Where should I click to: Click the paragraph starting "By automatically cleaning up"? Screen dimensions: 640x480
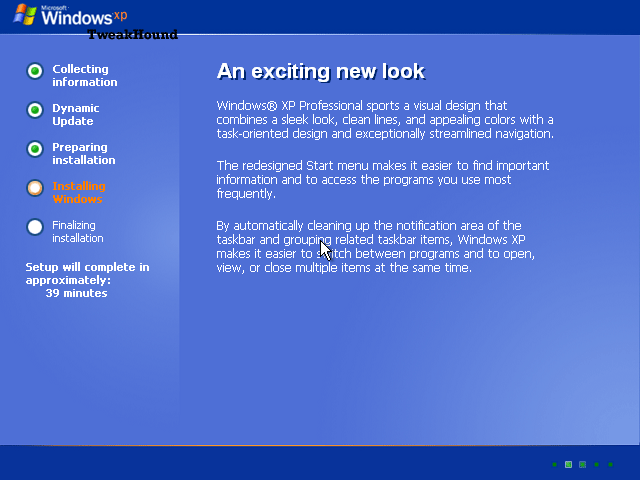pos(375,247)
